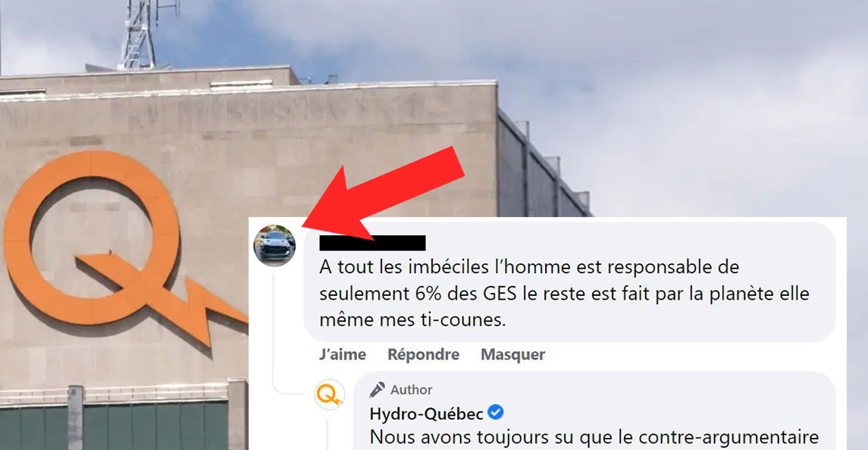
Task: Click the blacked-out commenter name
Action: pyautogui.click(x=372, y=243)
